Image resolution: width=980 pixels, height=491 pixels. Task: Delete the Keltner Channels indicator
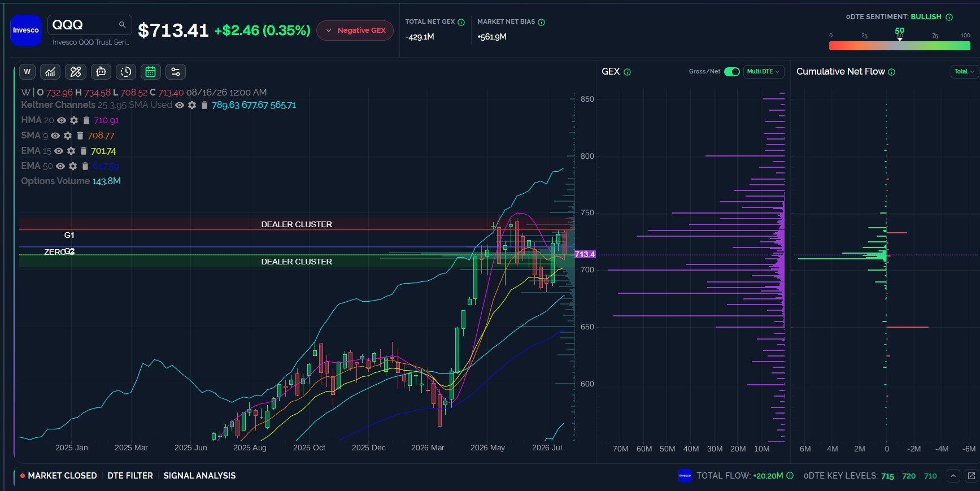click(x=204, y=105)
